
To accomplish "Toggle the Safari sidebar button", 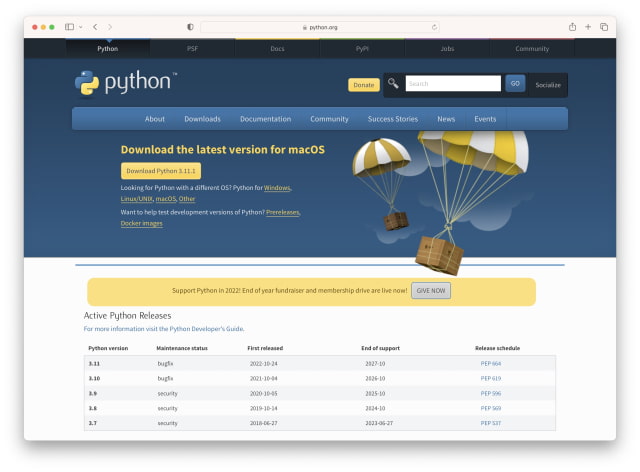I will pos(69,27).
